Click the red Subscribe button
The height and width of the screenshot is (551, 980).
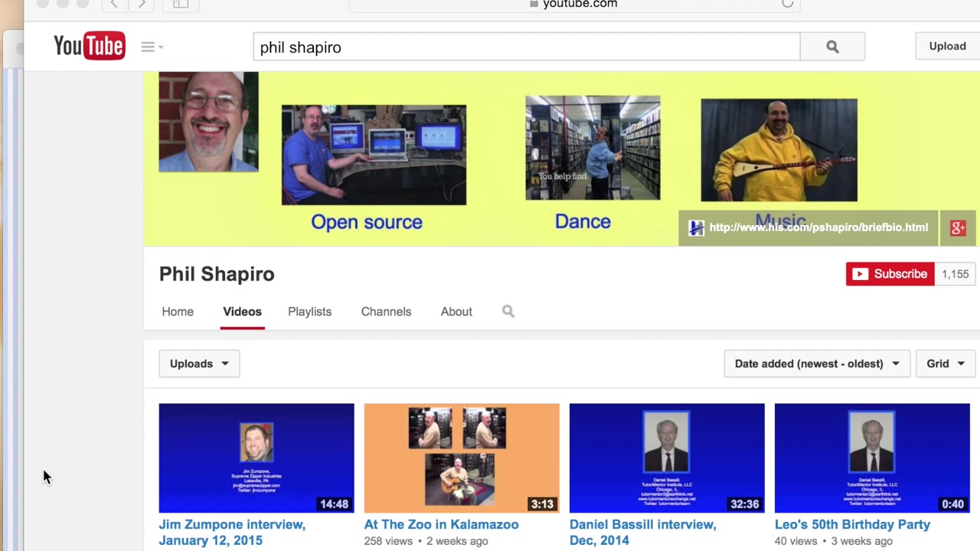coord(890,274)
